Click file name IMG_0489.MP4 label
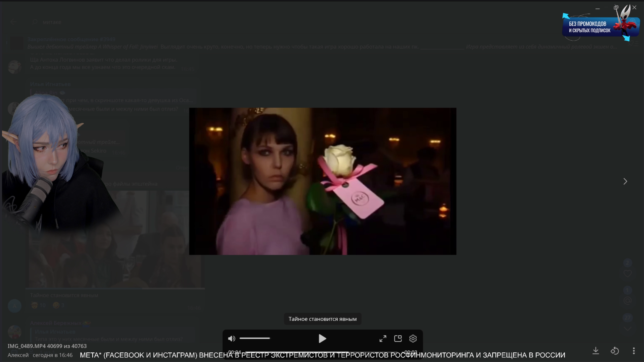The width and height of the screenshot is (644, 362). pos(26,346)
